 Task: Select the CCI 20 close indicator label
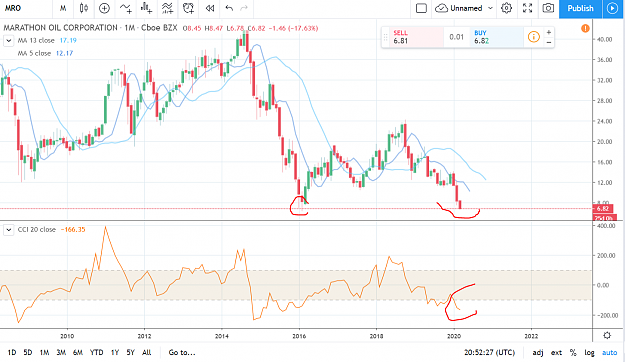coord(37,230)
